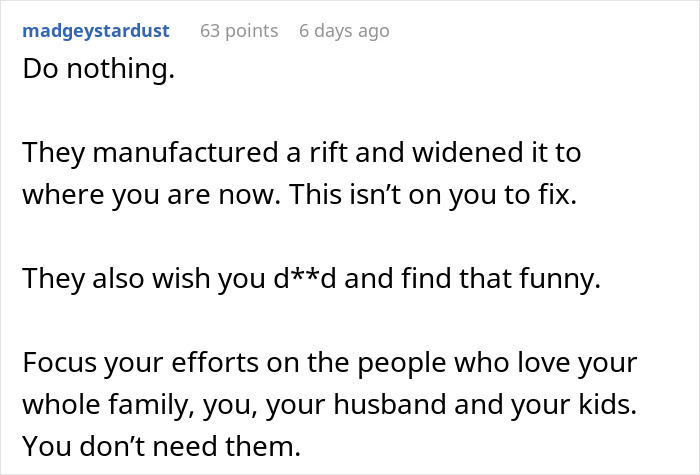Click the line 'They also wish you'
This screenshot has width=700, height=475.
tap(144, 279)
